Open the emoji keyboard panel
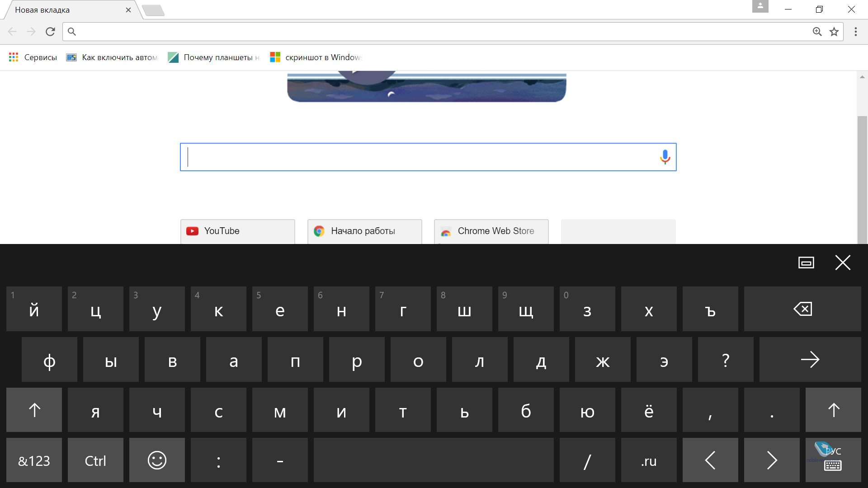The image size is (868, 488). (157, 460)
